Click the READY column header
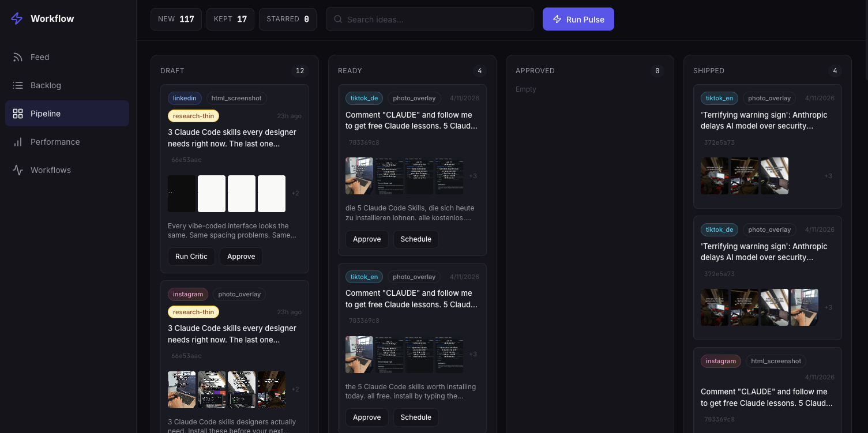 tap(350, 71)
